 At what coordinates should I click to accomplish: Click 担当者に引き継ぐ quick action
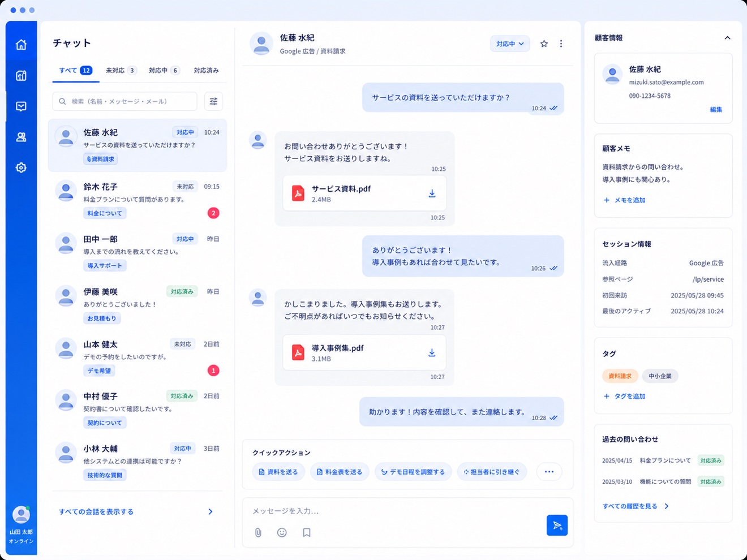click(492, 472)
